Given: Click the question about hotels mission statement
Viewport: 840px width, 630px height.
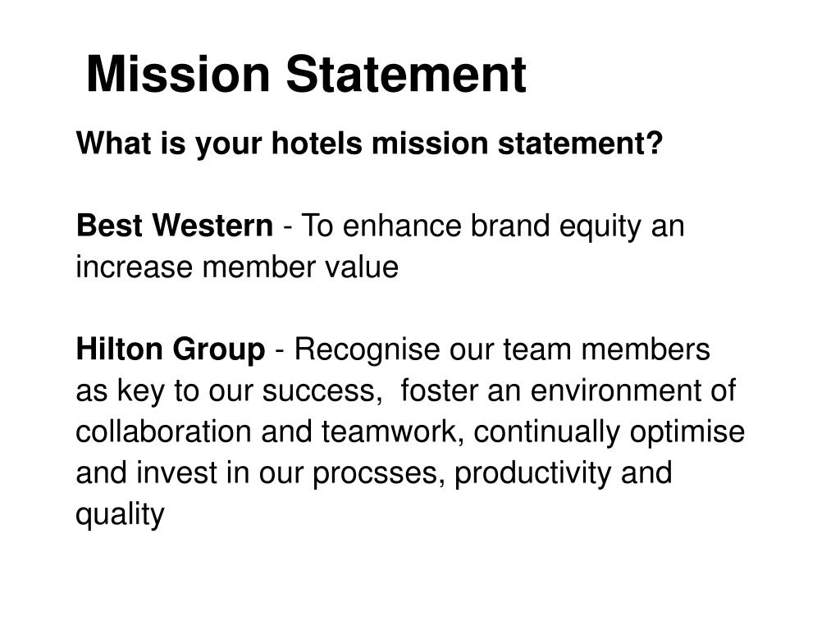Looking at the screenshot, I should pyautogui.click(x=370, y=144).
